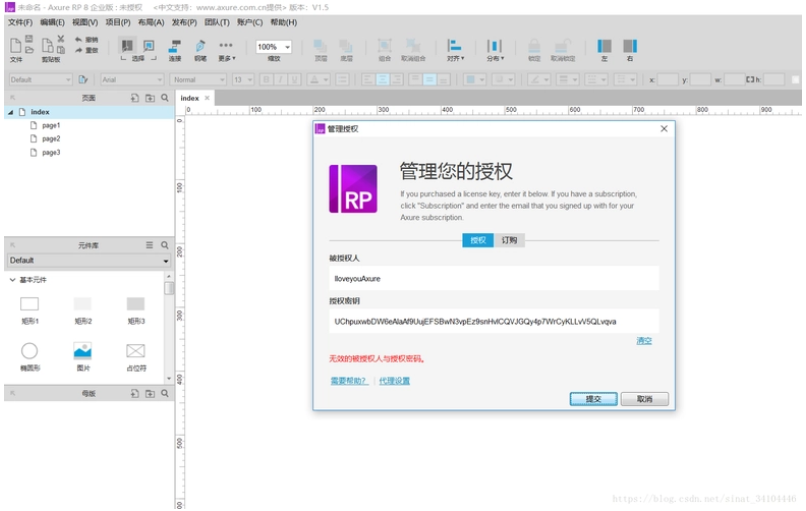Toggle the right 右 panel visibility
This screenshot has width=806, height=511.
(630, 46)
